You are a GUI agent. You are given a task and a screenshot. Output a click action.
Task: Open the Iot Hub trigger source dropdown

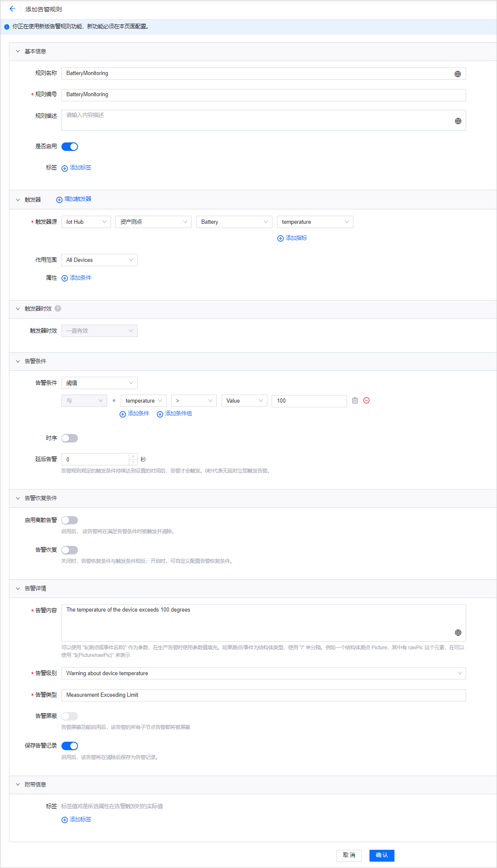point(86,222)
